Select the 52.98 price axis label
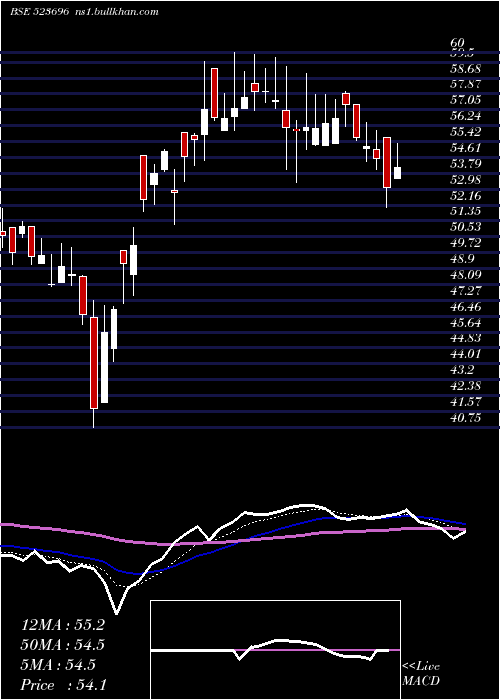Viewport: 500px width, 700px height. click(x=466, y=179)
